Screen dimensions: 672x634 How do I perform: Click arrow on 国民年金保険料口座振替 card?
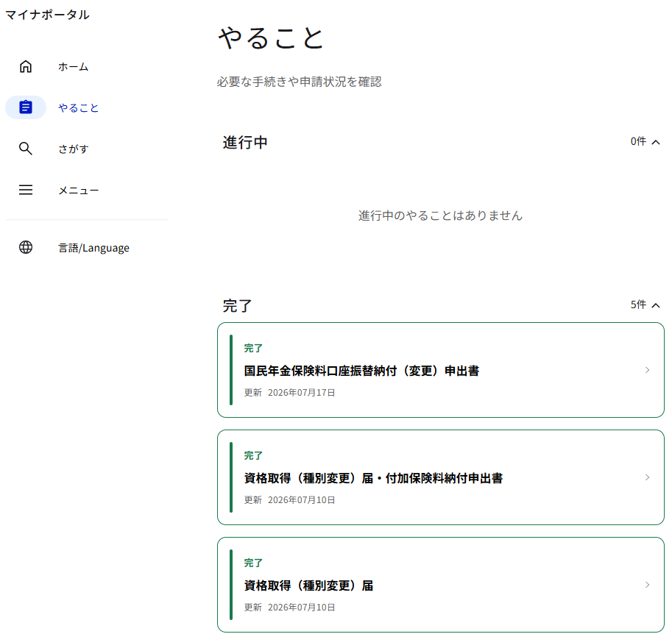[x=647, y=370]
